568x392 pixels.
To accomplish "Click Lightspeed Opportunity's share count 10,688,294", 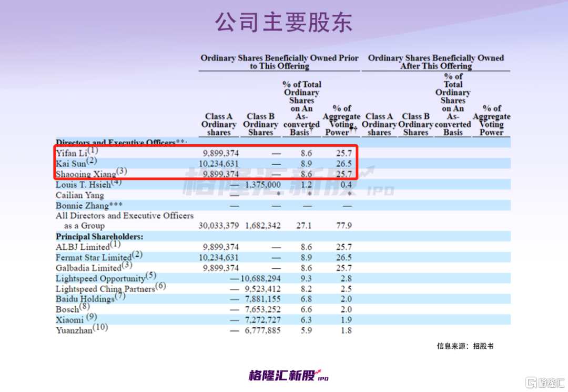I will click(260, 278).
